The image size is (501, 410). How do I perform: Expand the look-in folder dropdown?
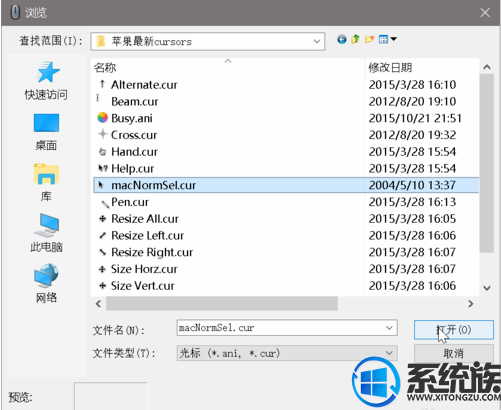316,42
